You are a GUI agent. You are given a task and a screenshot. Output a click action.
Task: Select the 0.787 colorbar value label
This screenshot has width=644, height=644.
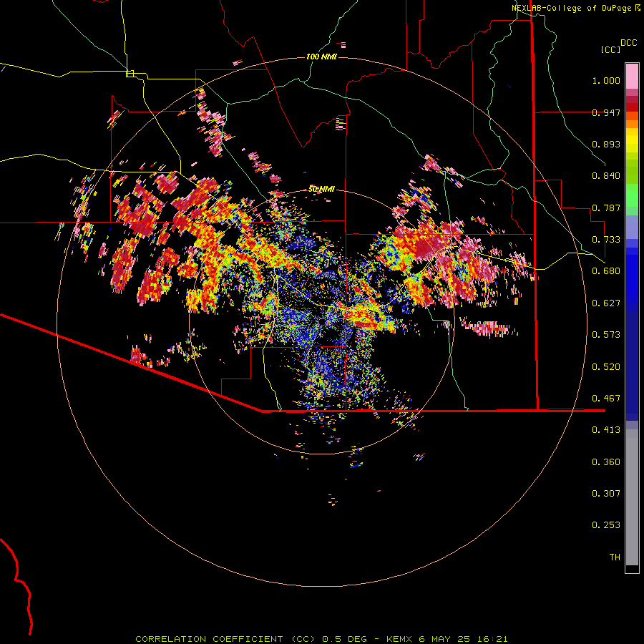click(606, 208)
